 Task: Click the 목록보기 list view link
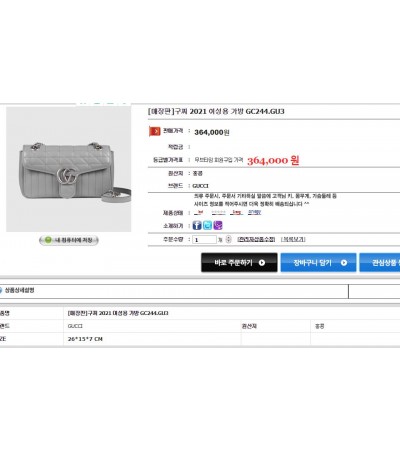(293, 239)
